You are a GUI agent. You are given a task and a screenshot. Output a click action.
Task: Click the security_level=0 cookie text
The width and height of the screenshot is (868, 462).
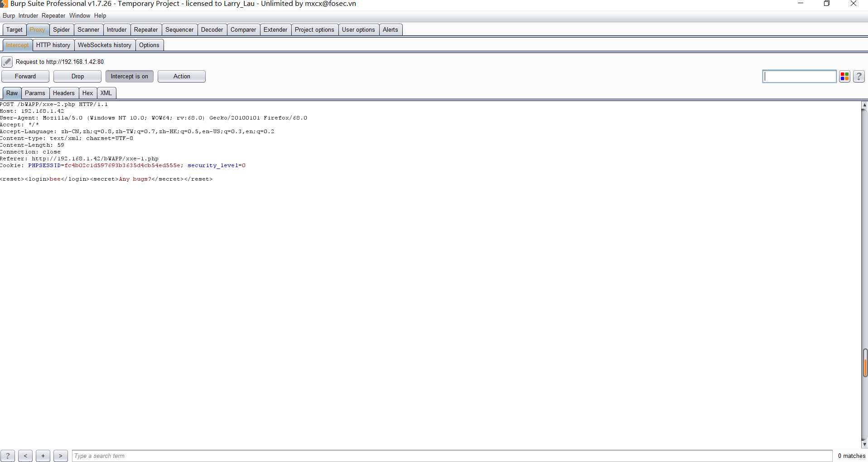coord(217,166)
